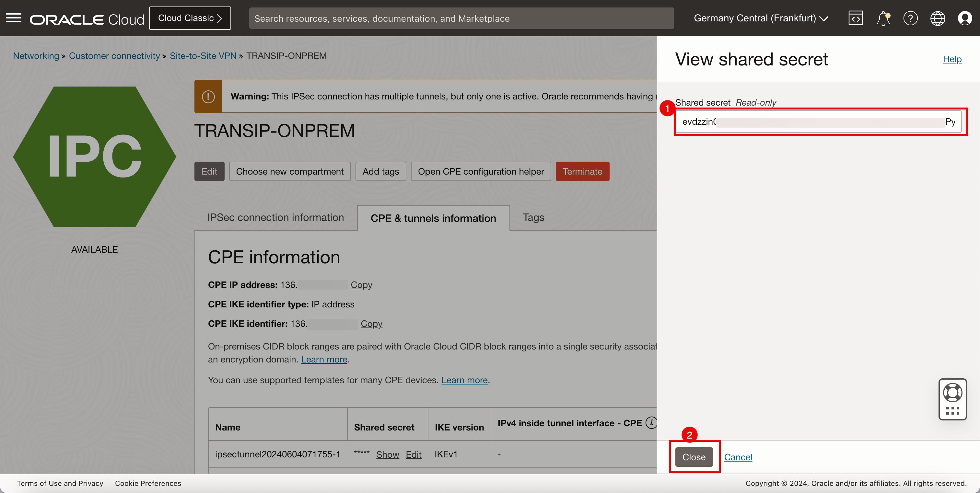Screen dimensions: 980x493
Task: Expand the Germany Central Frankfurt region dropdown
Action: pos(761,17)
